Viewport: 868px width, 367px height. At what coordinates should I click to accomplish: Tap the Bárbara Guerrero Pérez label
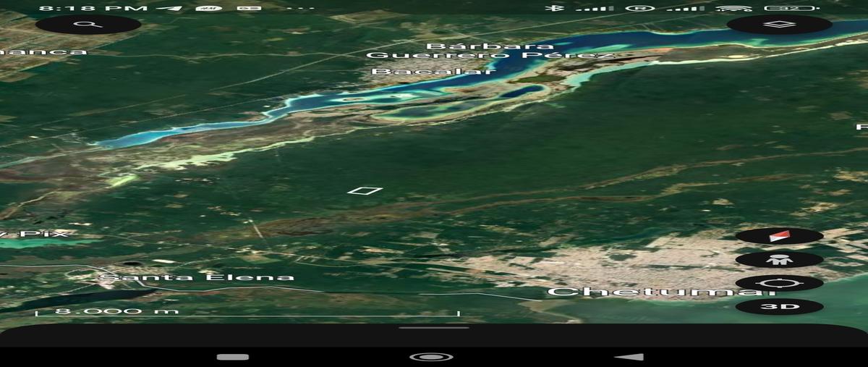[x=490, y=51]
